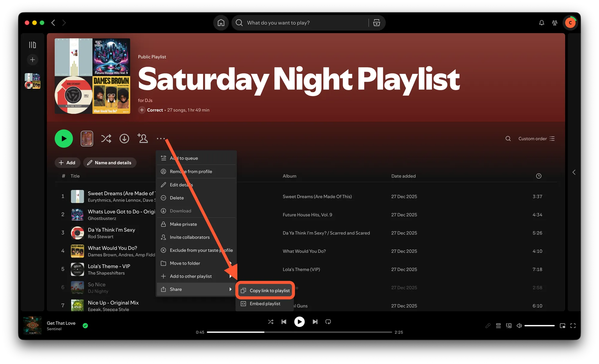Open Sentinel artist in player bar
This screenshot has width=599, height=364.
click(54, 329)
